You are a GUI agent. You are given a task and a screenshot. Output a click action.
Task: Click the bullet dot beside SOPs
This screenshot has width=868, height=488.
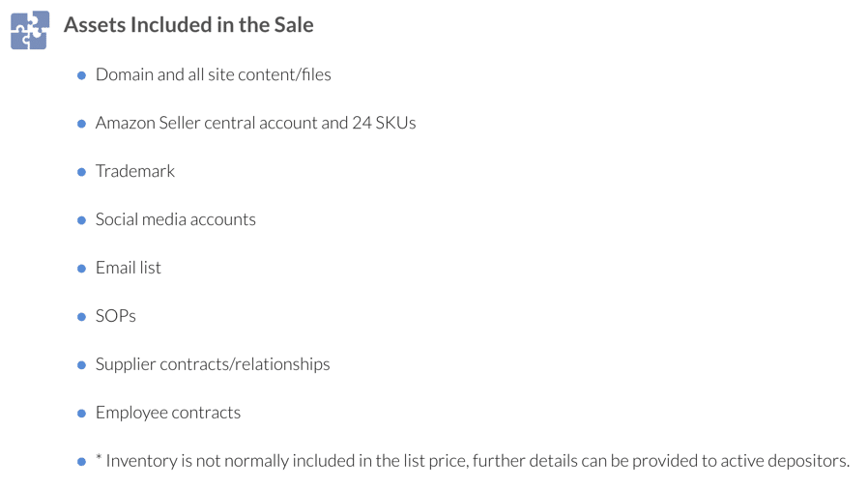click(81, 317)
